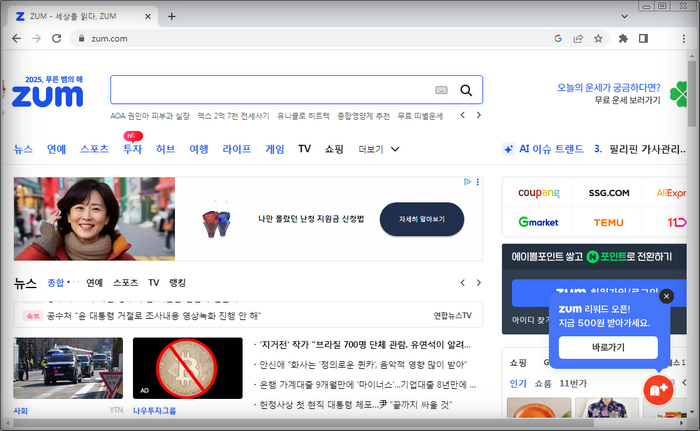This screenshot has width=700, height=431.
Task: Open suggested keyword 유니클로 히트텍
Action: [303, 116]
